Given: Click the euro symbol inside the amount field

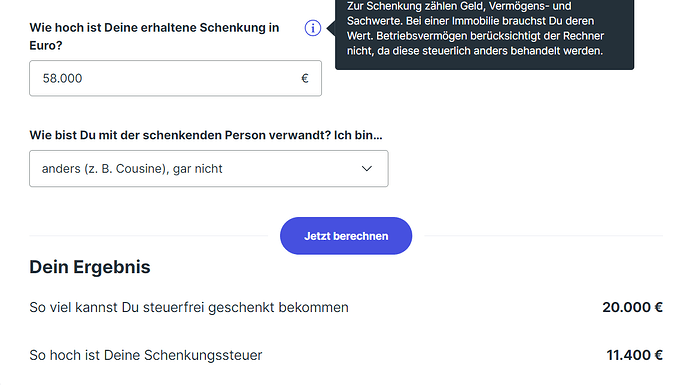Looking at the screenshot, I should (x=305, y=78).
